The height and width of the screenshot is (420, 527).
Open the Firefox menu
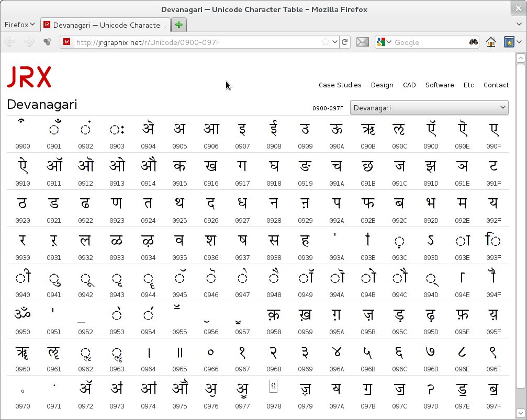(19, 24)
